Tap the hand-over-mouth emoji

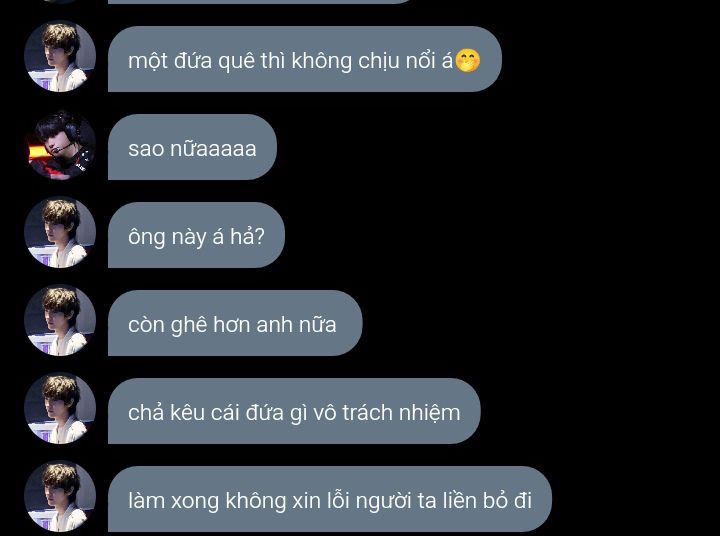click(x=467, y=61)
